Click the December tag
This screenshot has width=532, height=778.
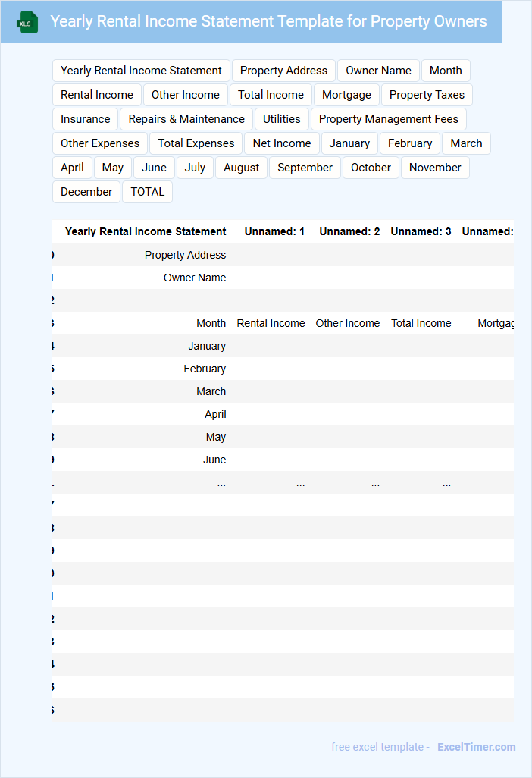86,192
